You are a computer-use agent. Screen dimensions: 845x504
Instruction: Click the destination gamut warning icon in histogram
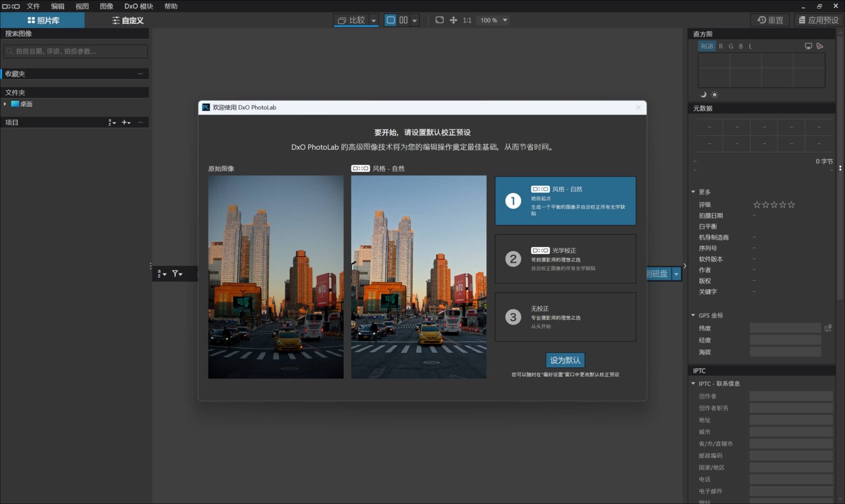point(820,46)
